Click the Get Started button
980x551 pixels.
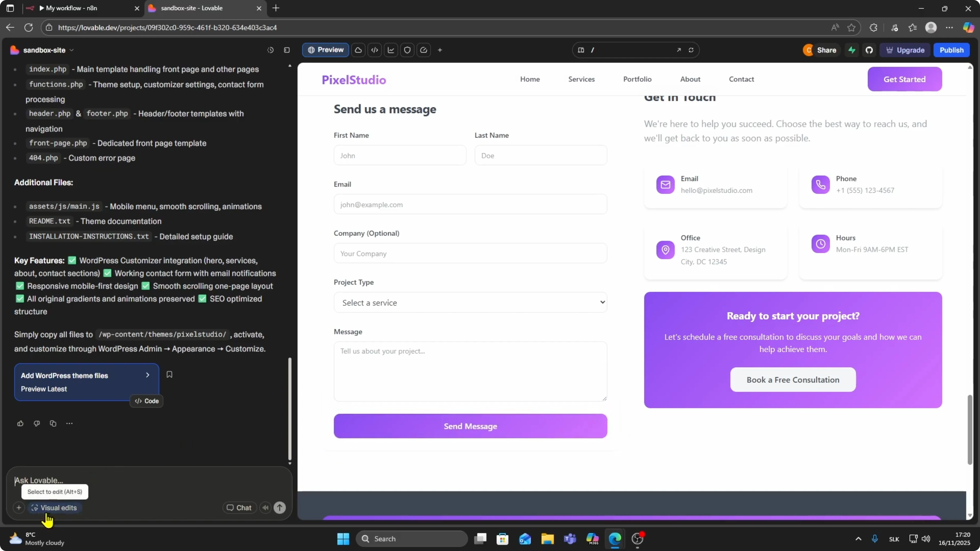click(x=904, y=79)
